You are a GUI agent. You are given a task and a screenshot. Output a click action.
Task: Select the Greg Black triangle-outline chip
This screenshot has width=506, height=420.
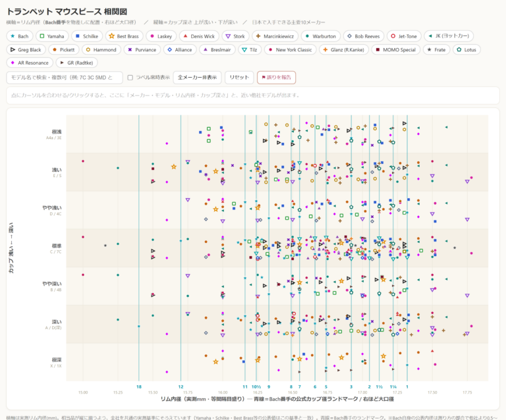[x=26, y=49]
